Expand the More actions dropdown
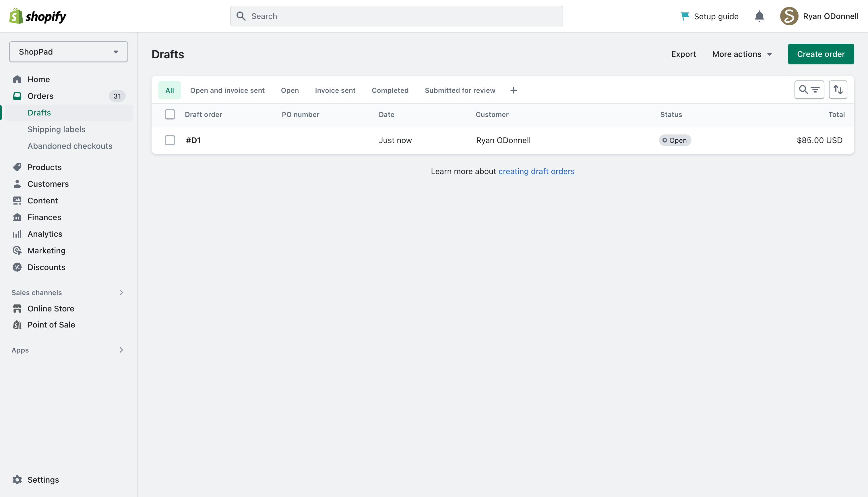868x497 pixels. [x=742, y=54]
